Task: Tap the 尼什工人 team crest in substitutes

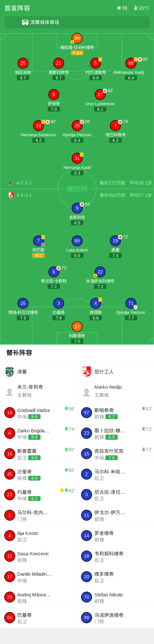Action: (86, 372)
